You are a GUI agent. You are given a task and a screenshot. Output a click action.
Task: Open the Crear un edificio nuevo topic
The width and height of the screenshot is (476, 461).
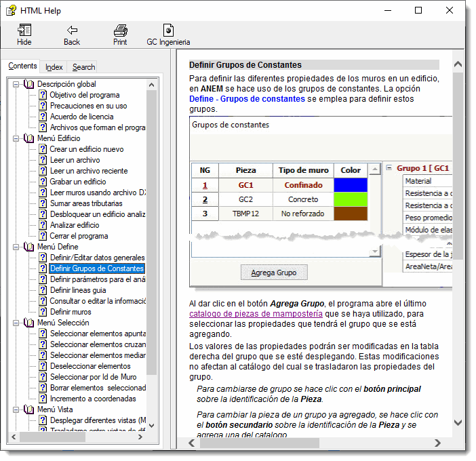[x=86, y=149]
